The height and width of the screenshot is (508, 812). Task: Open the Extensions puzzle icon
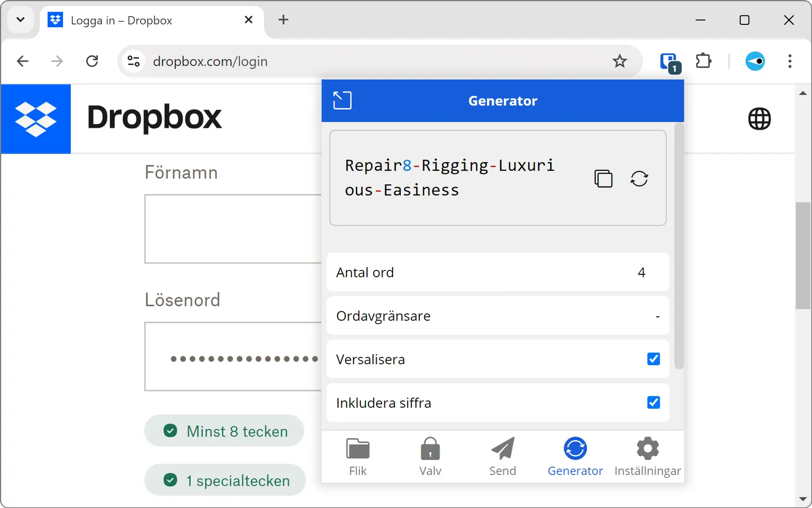click(x=703, y=61)
